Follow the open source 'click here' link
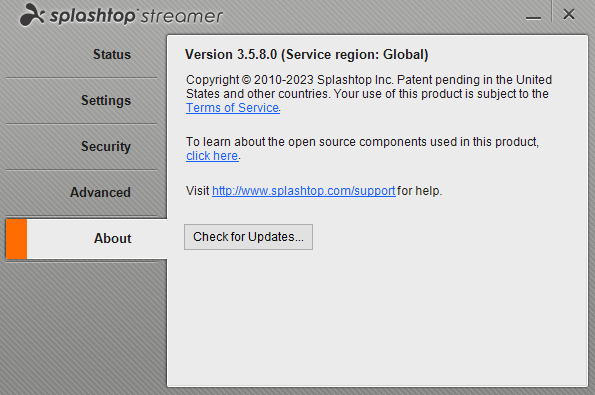The image size is (595, 395). [x=212, y=156]
